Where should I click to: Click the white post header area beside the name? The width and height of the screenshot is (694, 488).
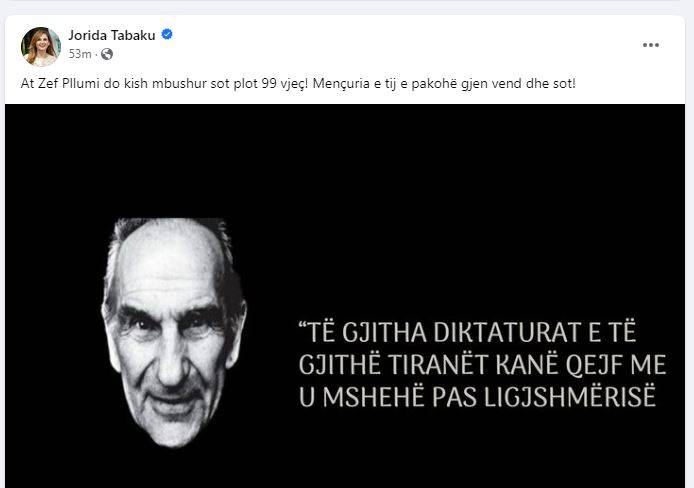tap(398, 44)
